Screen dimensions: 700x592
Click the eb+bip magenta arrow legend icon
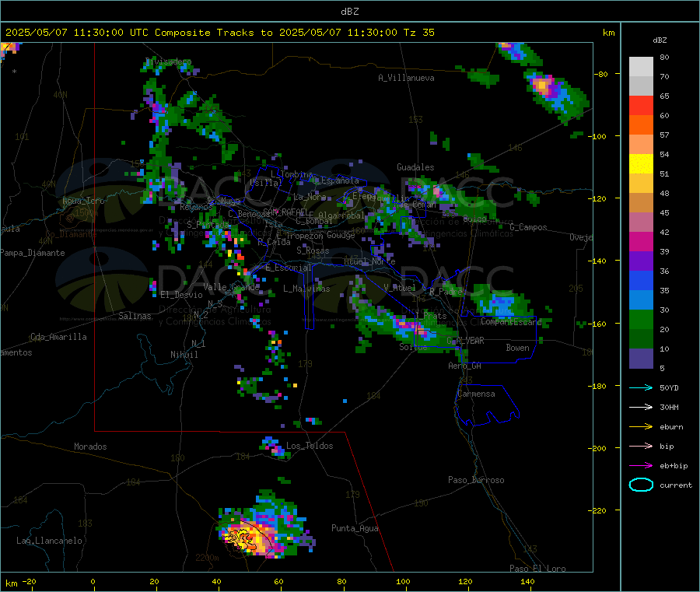click(x=641, y=466)
